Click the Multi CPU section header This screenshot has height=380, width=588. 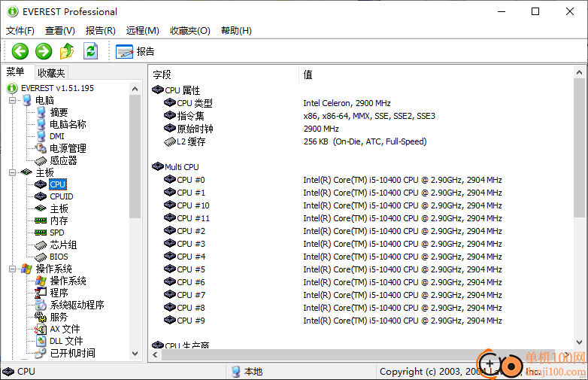(175, 167)
